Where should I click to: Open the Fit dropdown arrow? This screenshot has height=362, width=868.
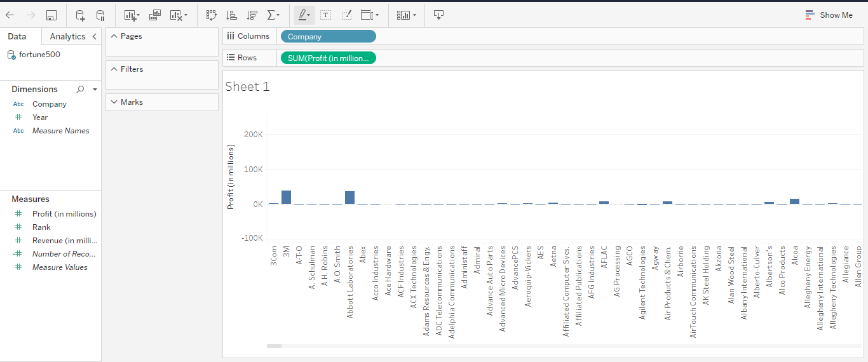[x=377, y=15]
